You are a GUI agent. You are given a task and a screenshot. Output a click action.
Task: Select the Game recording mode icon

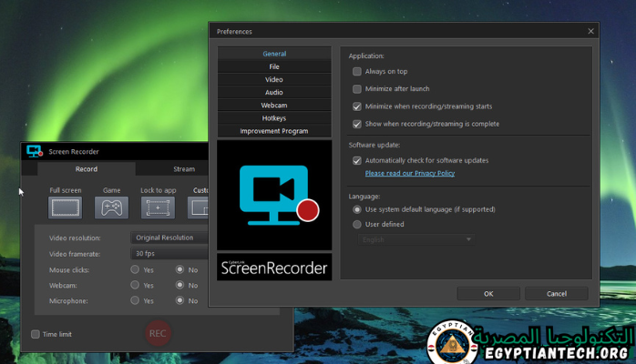(x=112, y=207)
